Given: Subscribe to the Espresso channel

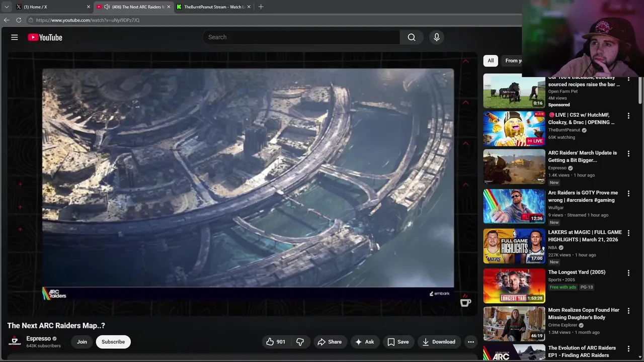Looking at the screenshot, I should [113, 342].
